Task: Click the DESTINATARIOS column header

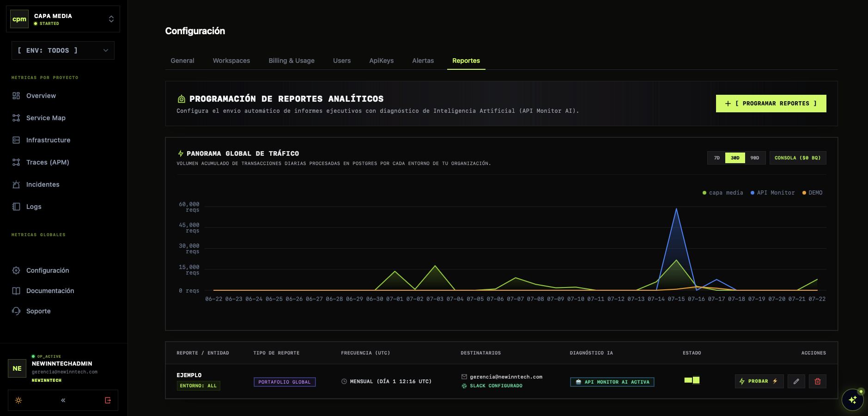Action: tap(480, 353)
